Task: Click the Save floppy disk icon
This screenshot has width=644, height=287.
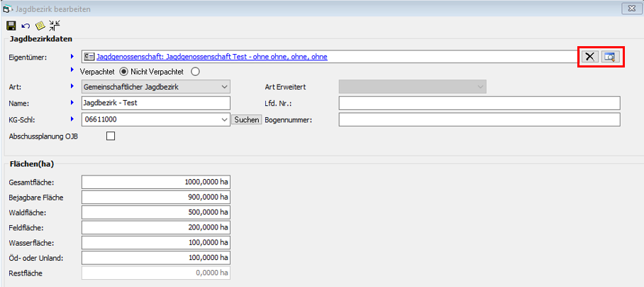Action: (11, 25)
